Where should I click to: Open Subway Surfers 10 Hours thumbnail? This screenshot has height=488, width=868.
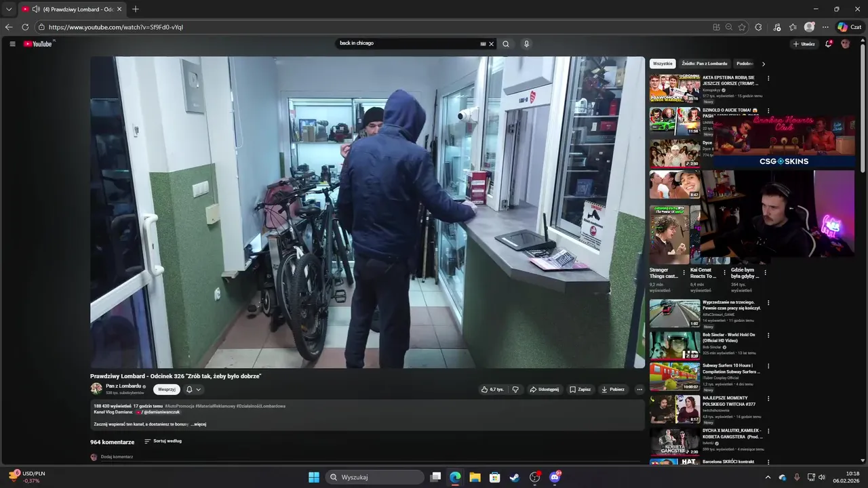pyautogui.click(x=675, y=376)
